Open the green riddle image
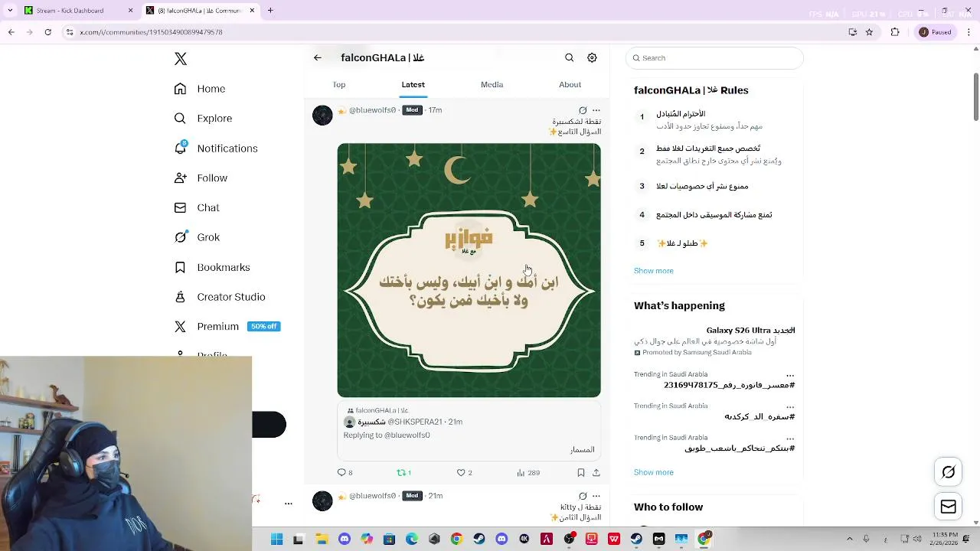This screenshot has height=551, width=980. point(469,270)
